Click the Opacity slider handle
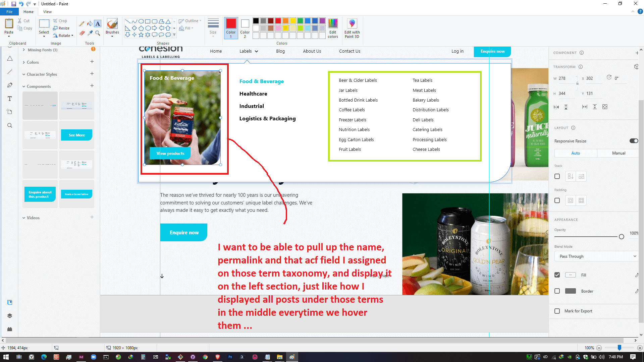Image resolution: width=644 pixels, height=362 pixels. 622,237
